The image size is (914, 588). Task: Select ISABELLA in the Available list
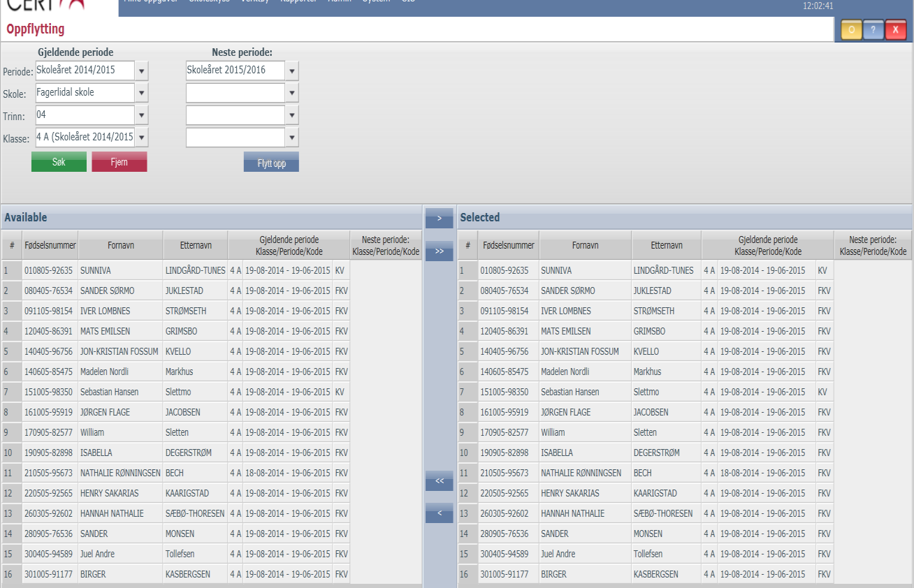[x=96, y=453]
